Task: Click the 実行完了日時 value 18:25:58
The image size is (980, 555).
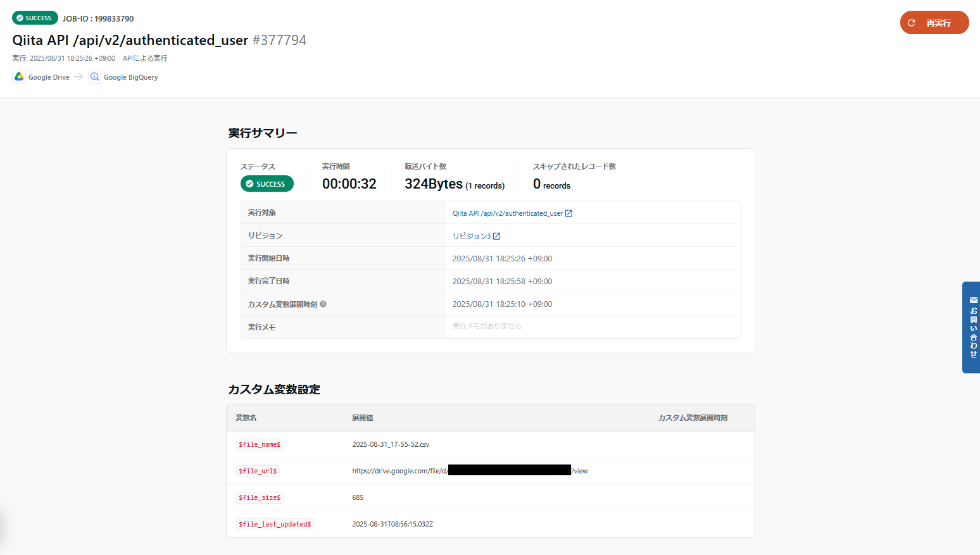Action: pos(502,281)
